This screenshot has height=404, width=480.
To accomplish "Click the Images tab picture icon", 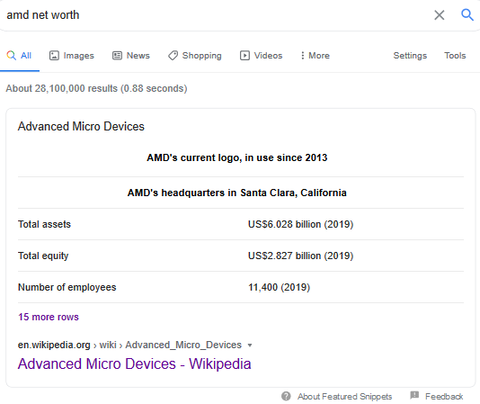I will click(54, 55).
